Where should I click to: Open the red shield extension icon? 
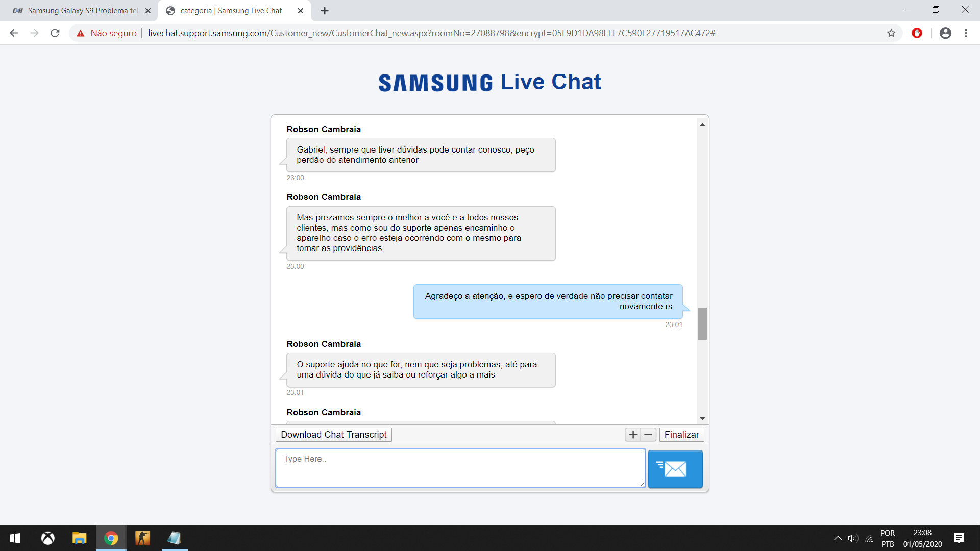(917, 33)
